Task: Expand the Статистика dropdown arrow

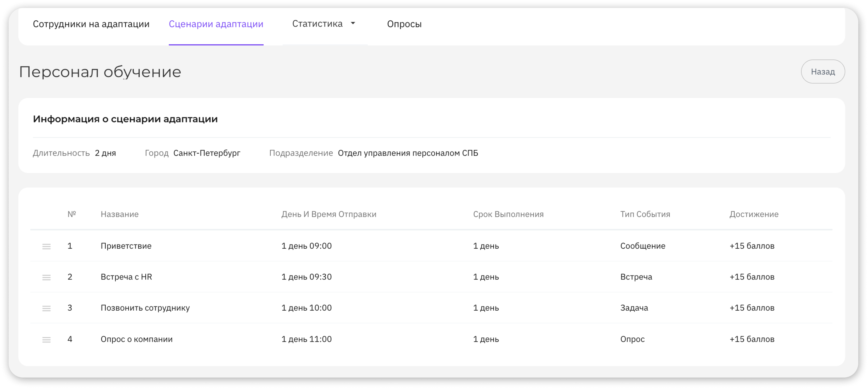Action: 353,23
